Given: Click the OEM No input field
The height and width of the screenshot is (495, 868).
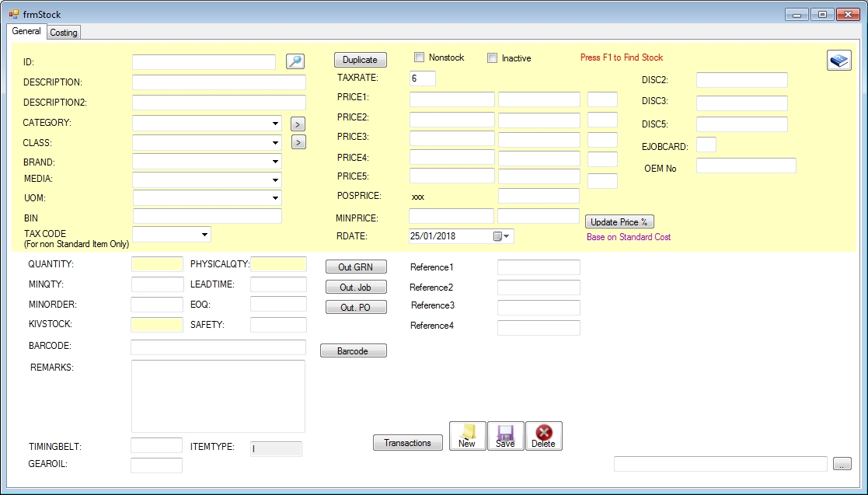Looking at the screenshot, I should 746,166.
